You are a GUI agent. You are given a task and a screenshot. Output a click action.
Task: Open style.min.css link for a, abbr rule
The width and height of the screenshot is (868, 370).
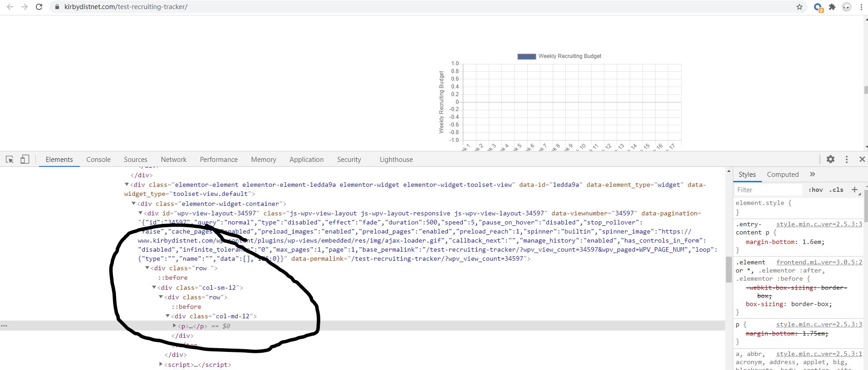pos(819,354)
